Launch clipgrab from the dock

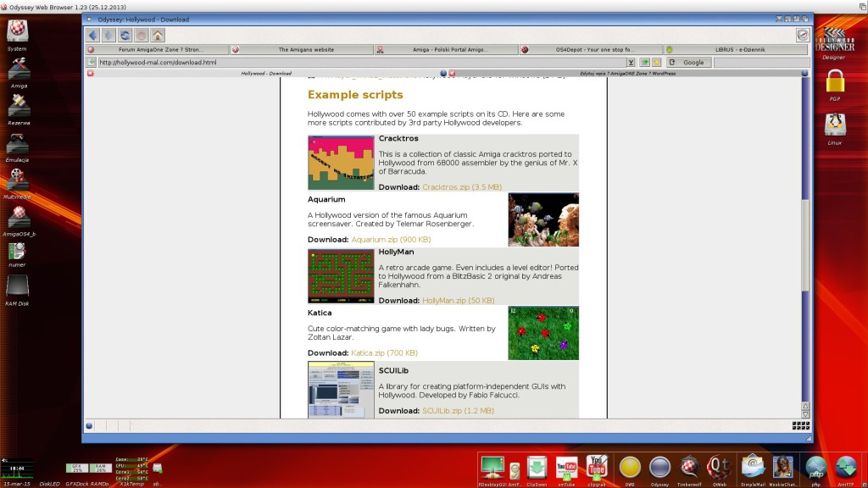(596, 470)
